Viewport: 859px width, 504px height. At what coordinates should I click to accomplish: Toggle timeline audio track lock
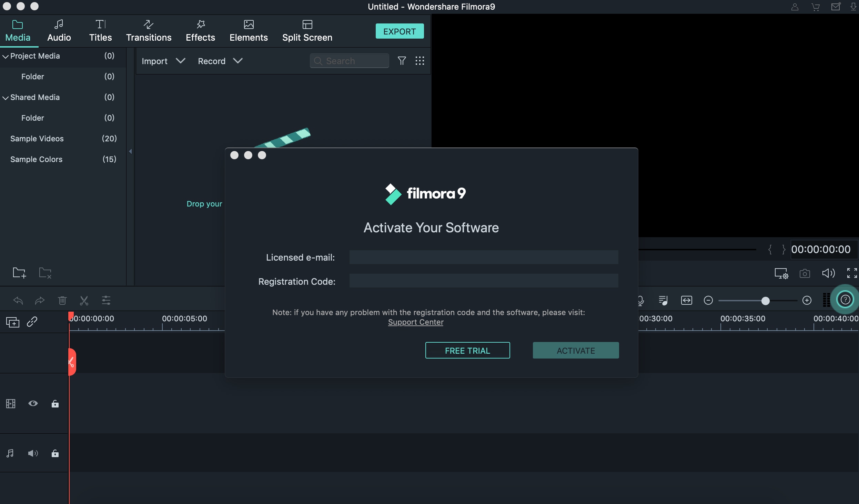pyautogui.click(x=54, y=454)
